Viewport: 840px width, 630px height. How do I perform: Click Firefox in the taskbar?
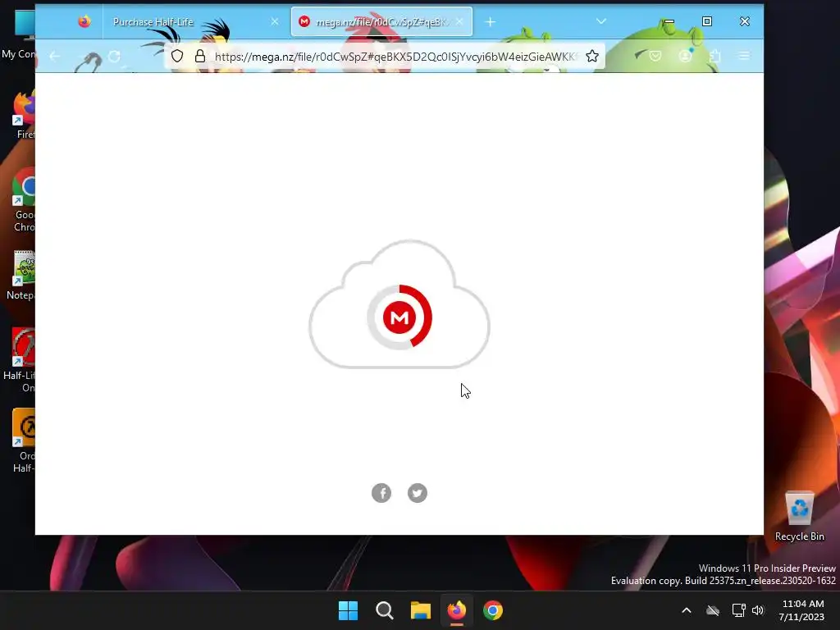456,610
